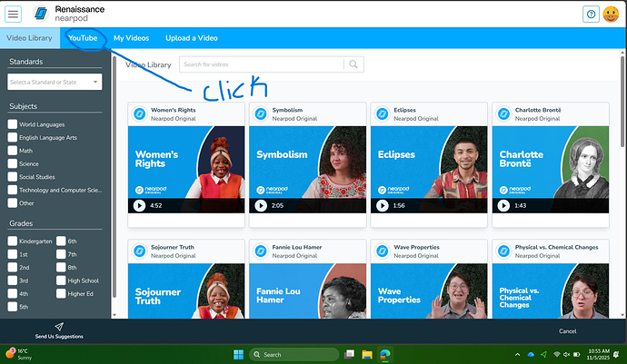Check the 6th grade checkbox

point(61,241)
